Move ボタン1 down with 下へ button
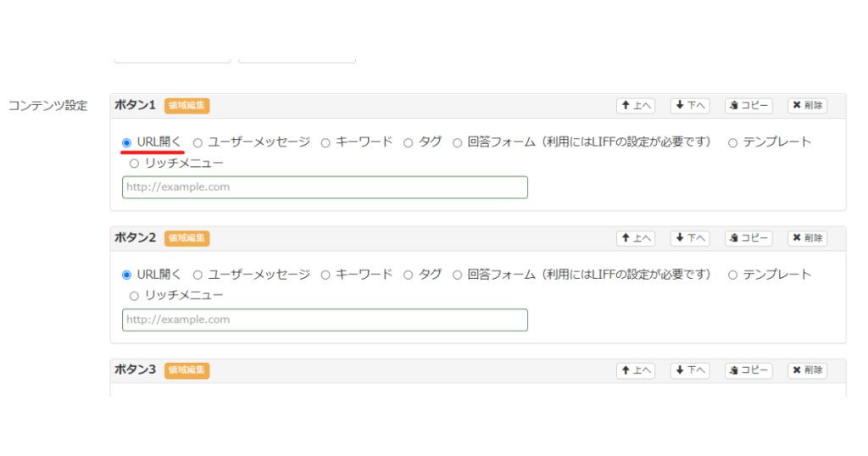Screen dimensions: 868x456 click(x=690, y=105)
